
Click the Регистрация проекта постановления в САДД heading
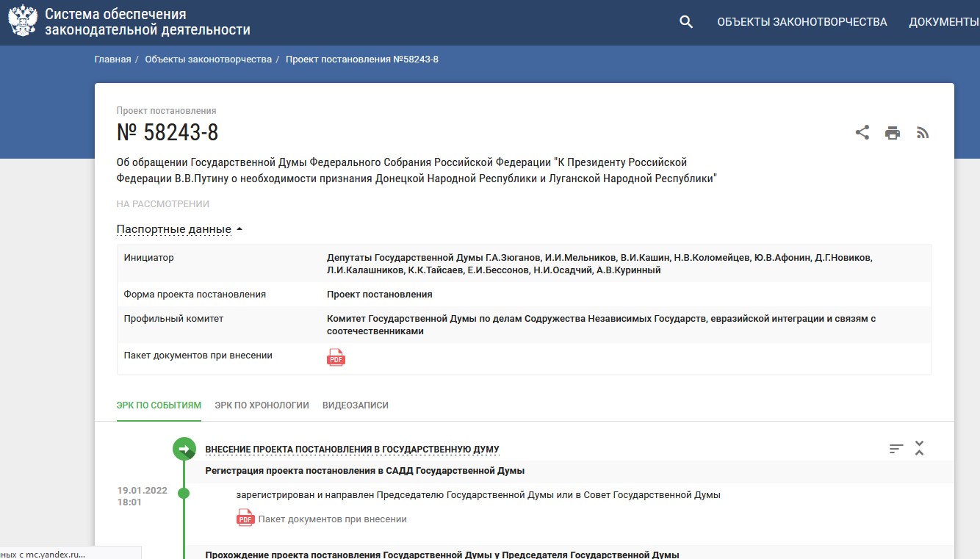coord(365,471)
